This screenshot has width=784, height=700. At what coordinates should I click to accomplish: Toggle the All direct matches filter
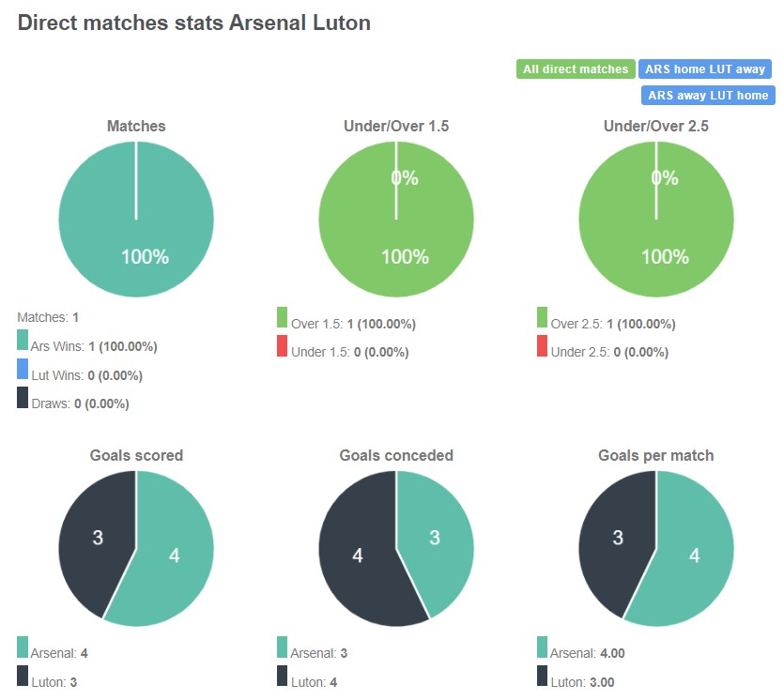(575, 68)
